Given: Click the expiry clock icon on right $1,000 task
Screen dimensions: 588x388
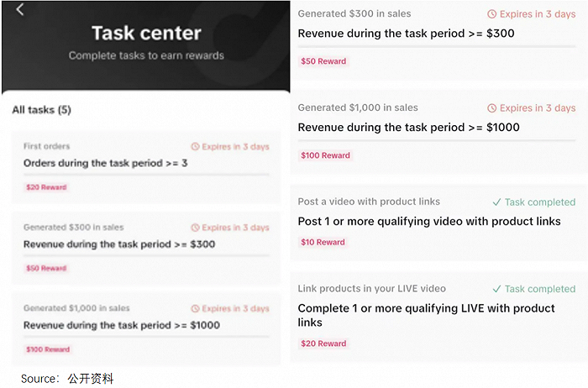Looking at the screenshot, I should tap(492, 108).
